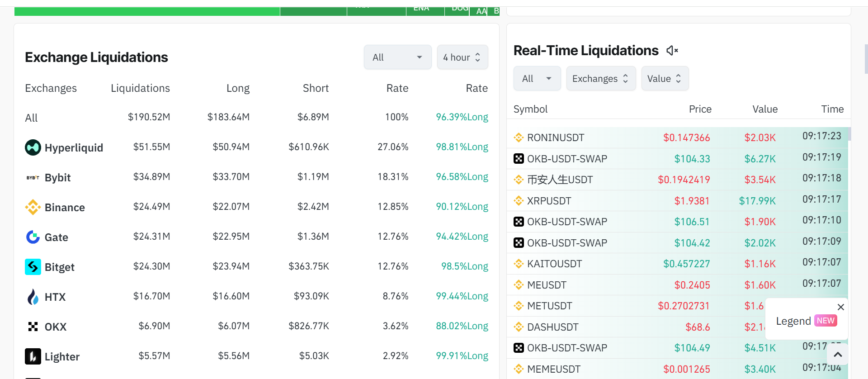Click the RONINUSDT symbol row
Viewport: 868px width, 379px height.
[x=556, y=137]
